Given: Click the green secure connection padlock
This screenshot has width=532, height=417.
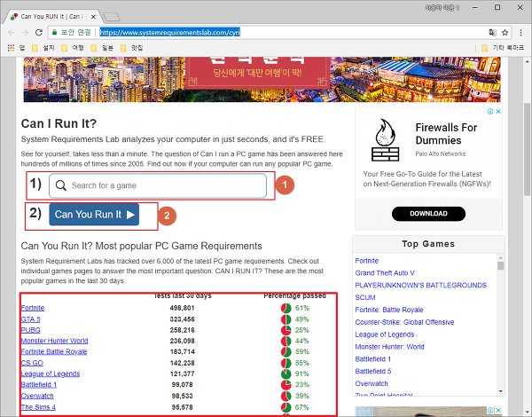Looking at the screenshot, I should [x=54, y=32].
